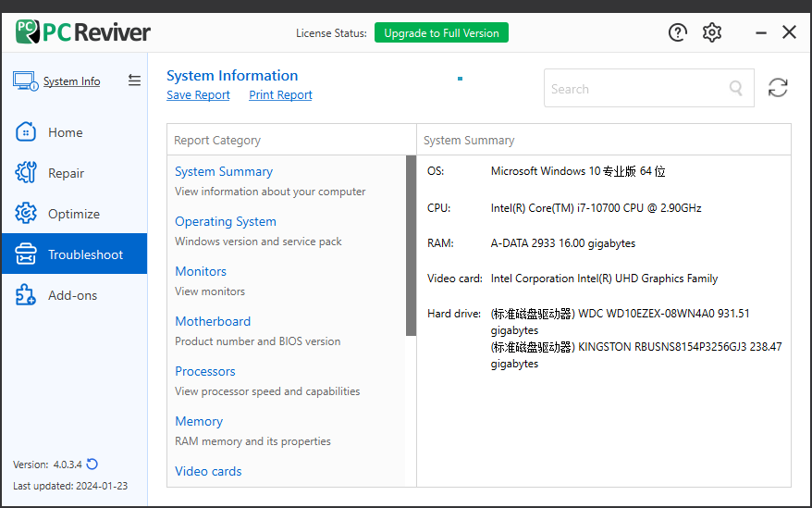
Task: Click 'View processor speed and capabilities' text
Action: pos(267,391)
